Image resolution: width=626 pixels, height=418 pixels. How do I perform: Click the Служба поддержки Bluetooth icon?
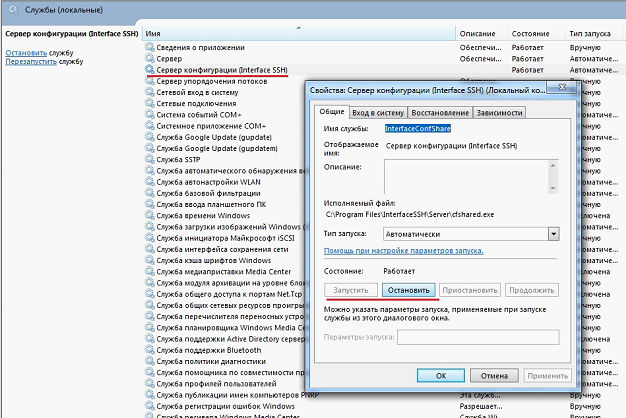[149, 351]
